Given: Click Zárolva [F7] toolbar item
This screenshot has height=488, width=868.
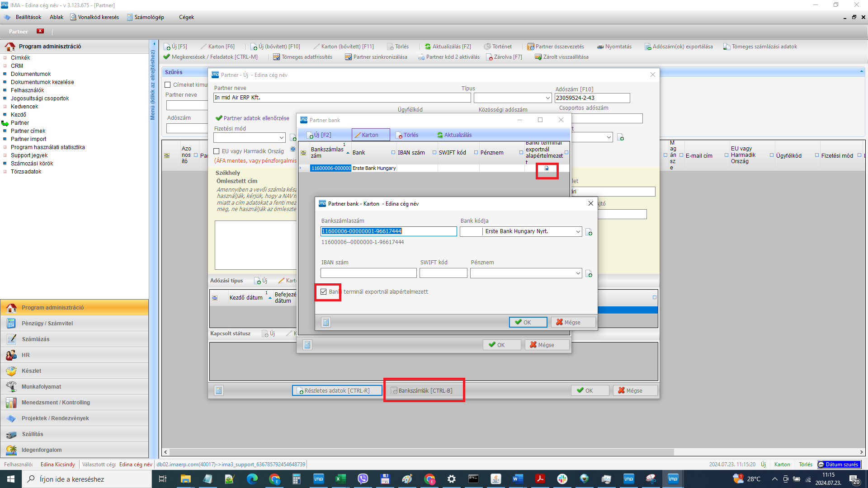Looking at the screenshot, I should click(504, 57).
